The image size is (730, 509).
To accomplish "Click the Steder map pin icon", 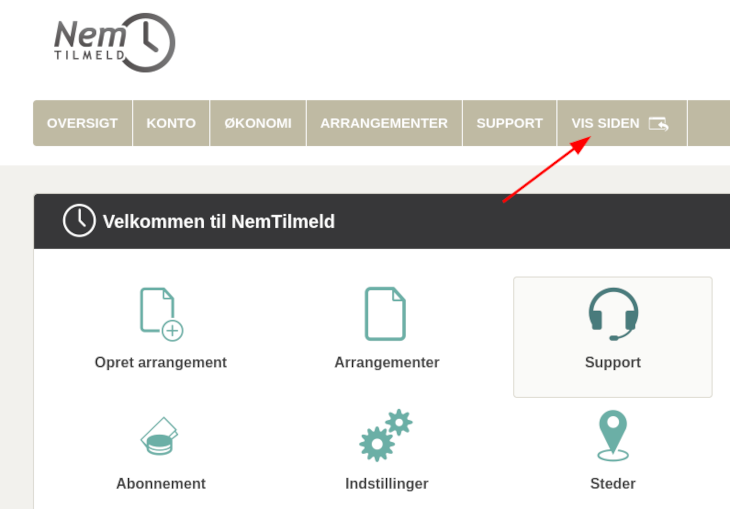I will coord(613,435).
